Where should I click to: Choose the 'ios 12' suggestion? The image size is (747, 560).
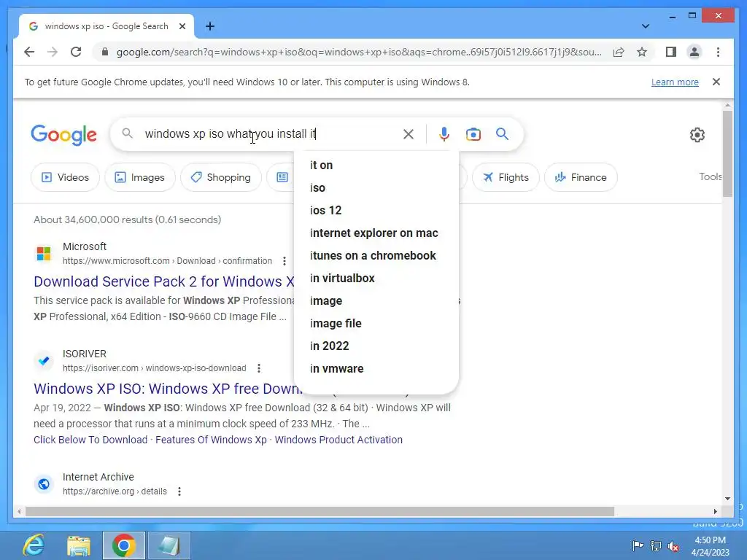(x=376, y=210)
